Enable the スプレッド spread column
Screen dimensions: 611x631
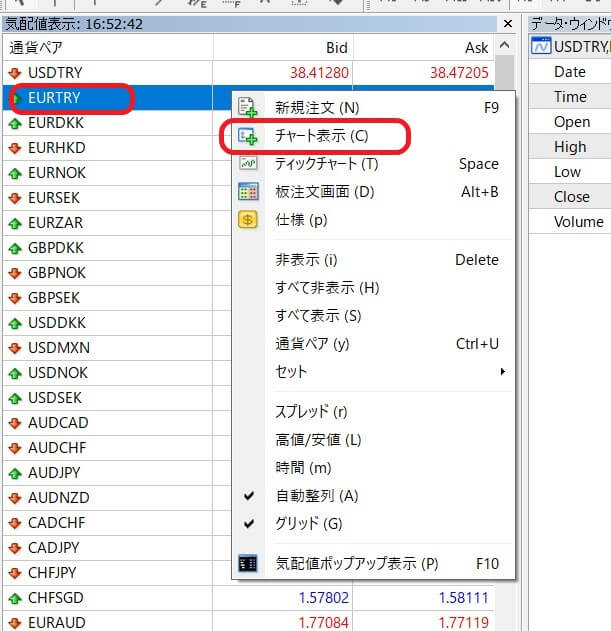click(x=311, y=412)
